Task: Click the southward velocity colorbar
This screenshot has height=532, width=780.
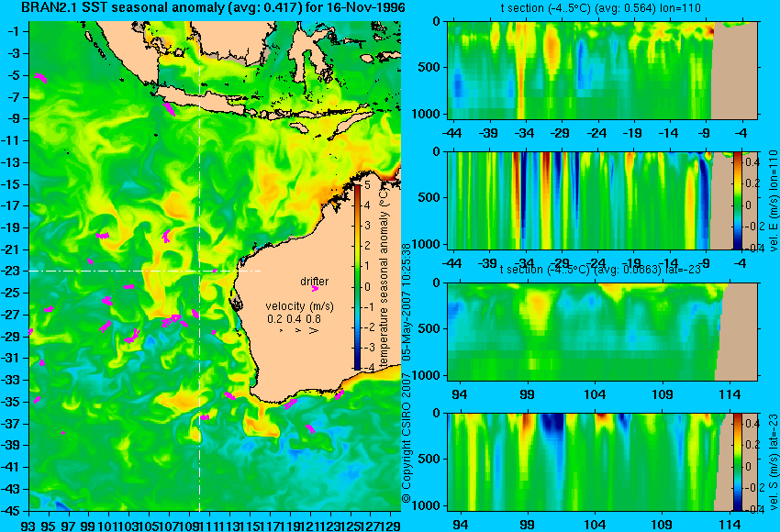Action: click(738, 462)
